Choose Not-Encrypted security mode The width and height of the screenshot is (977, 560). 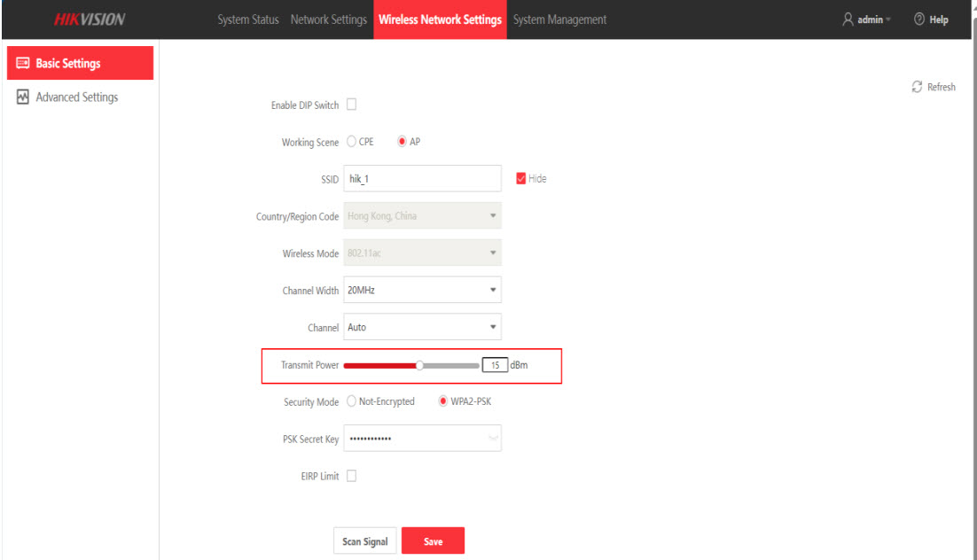point(351,401)
